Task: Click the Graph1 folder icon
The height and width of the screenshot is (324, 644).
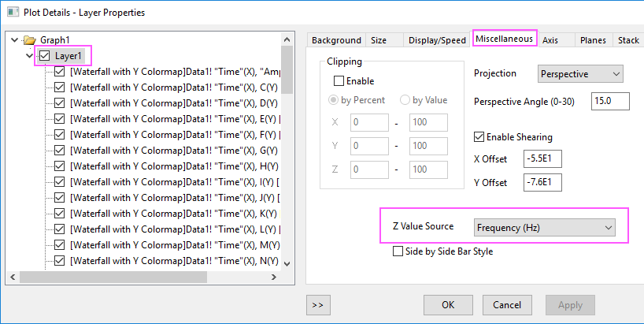Action: [30, 40]
